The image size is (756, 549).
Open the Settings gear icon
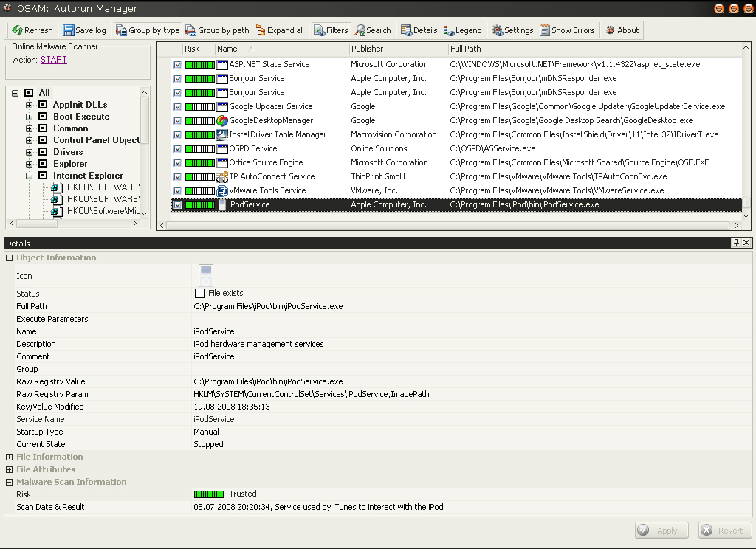(x=497, y=30)
